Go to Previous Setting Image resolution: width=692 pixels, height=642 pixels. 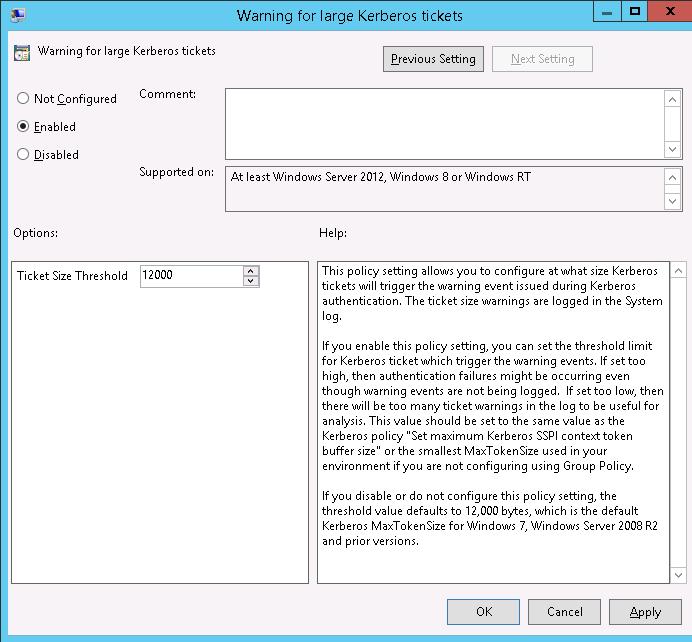pyautogui.click(x=433, y=59)
